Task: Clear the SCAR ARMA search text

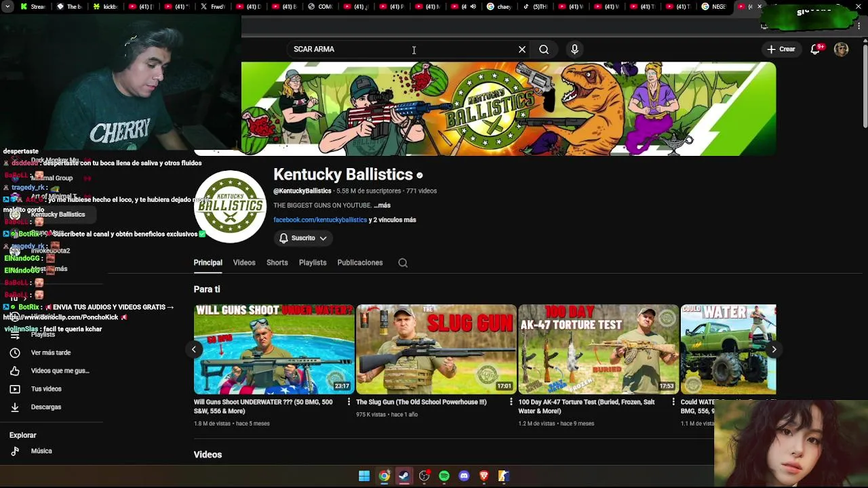Action: click(x=522, y=49)
